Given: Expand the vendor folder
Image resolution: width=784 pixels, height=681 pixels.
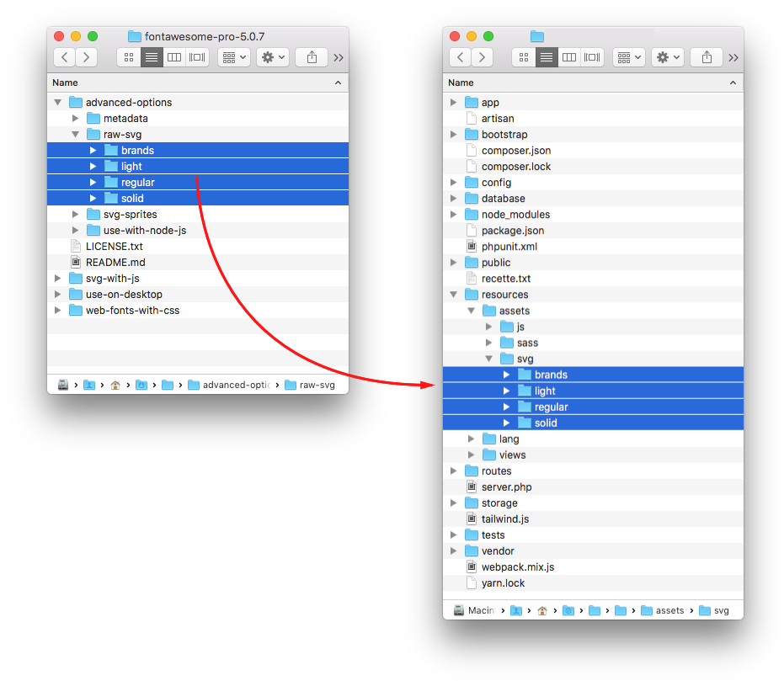Looking at the screenshot, I should [454, 551].
